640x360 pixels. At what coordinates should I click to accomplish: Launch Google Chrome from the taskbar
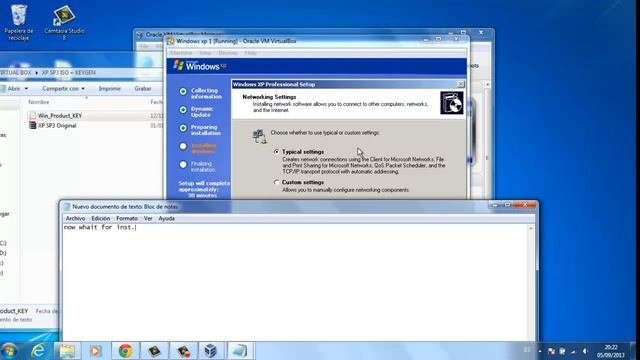pos(125,351)
